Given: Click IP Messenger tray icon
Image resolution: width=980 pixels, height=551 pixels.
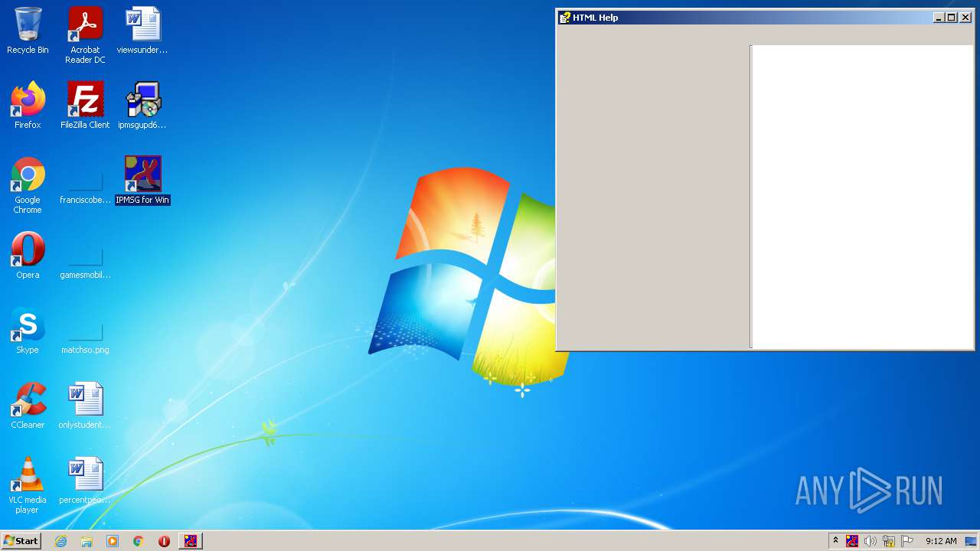Looking at the screenshot, I should pyautogui.click(x=852, y=541).
